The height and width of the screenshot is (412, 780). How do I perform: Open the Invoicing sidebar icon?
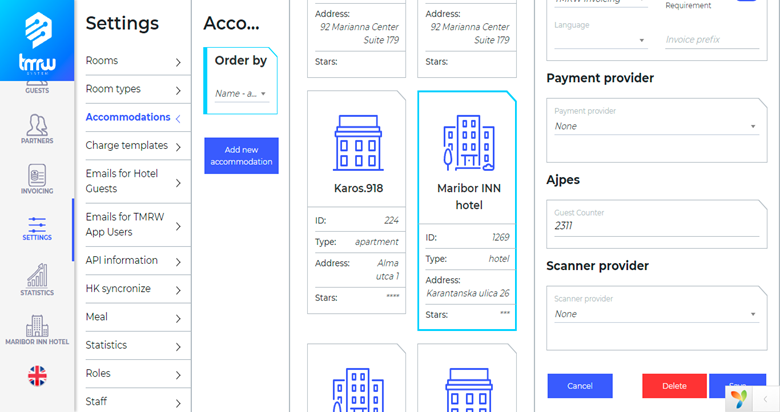37,175
